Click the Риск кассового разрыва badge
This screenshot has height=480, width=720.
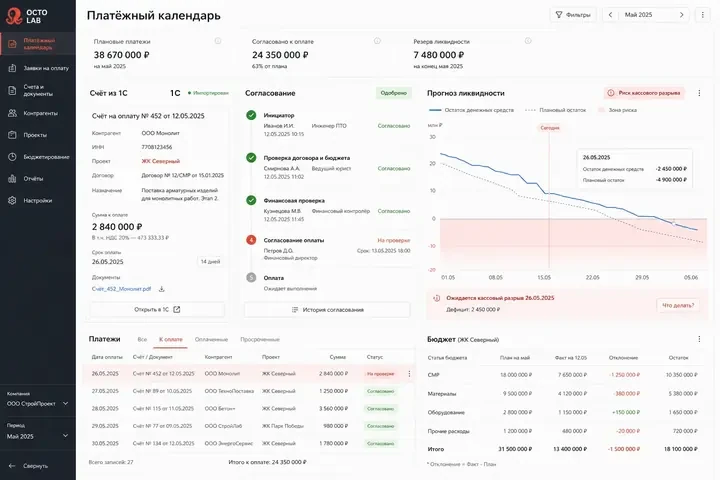(644, 93)
